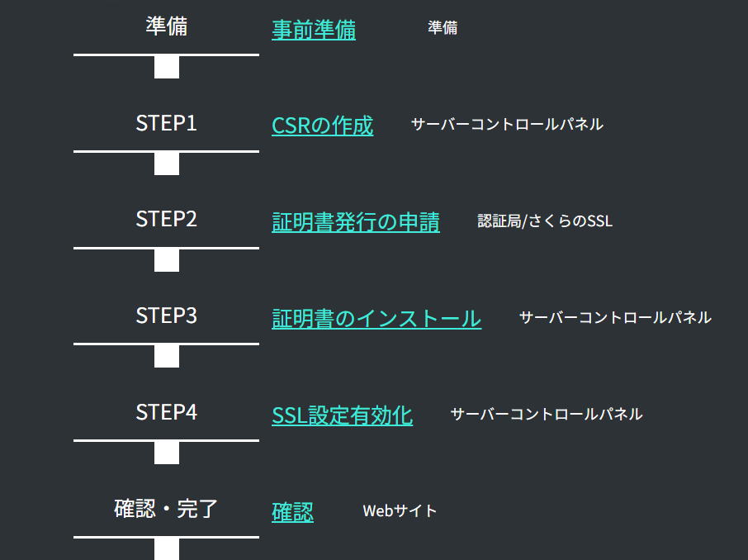Select the STEP1 heading label
748x560 pixels.
pyautogui.click(x=167, y=123)
